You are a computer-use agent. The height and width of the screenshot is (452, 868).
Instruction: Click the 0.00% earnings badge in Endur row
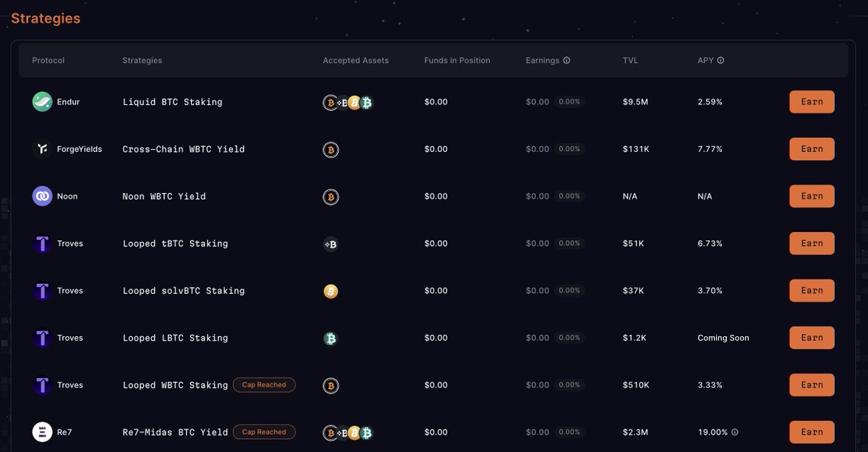click(x=569, y=102)
